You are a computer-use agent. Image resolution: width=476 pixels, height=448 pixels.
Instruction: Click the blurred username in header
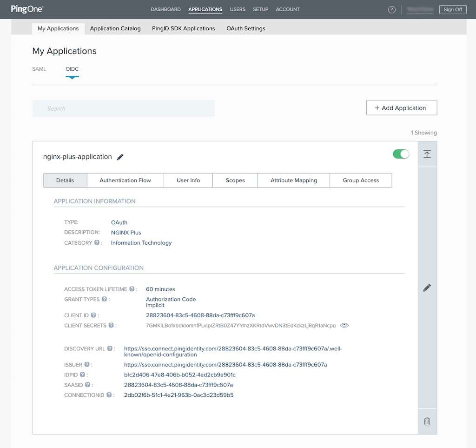pos(420,10)
